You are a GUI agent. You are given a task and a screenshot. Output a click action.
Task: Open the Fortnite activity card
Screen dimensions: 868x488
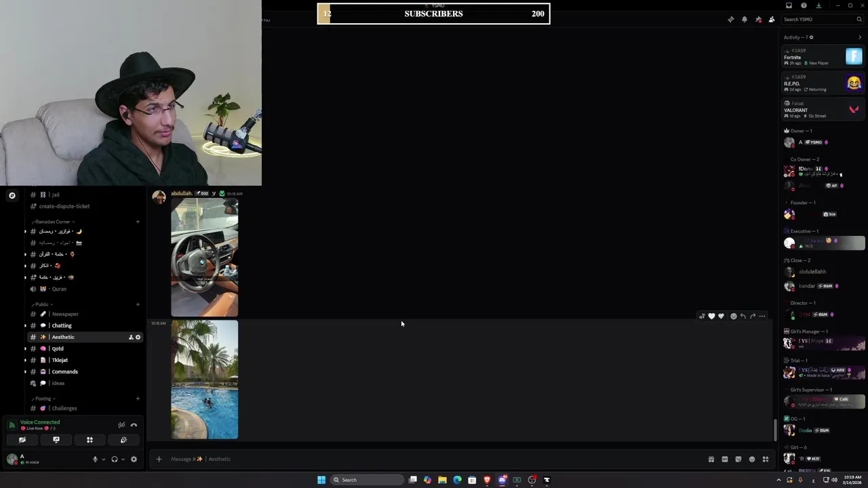click(x=823, y=57)
